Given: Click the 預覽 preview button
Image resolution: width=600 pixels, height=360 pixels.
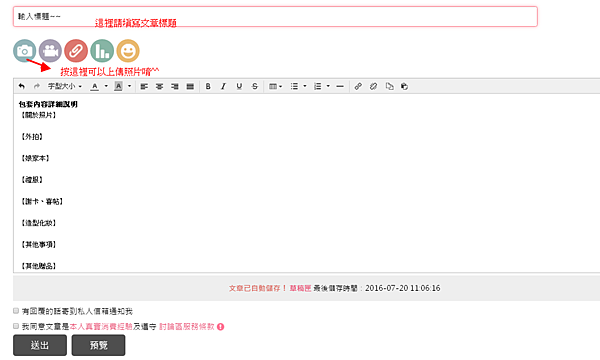Looking at the screenshot, I should click(x=98, y=345).
